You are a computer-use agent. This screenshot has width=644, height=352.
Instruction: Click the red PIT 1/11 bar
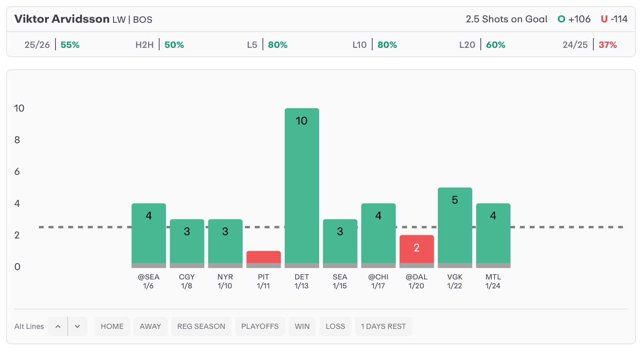coord(263,257)
